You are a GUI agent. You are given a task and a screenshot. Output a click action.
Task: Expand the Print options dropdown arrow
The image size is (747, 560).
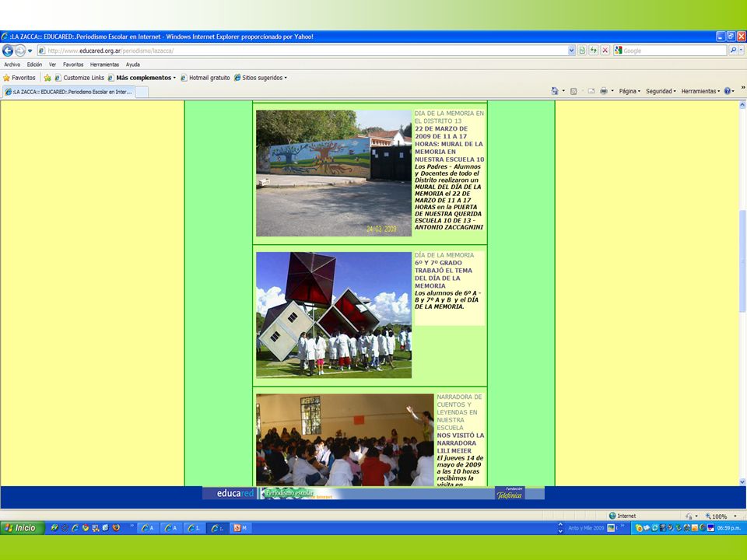pos(612,91)
